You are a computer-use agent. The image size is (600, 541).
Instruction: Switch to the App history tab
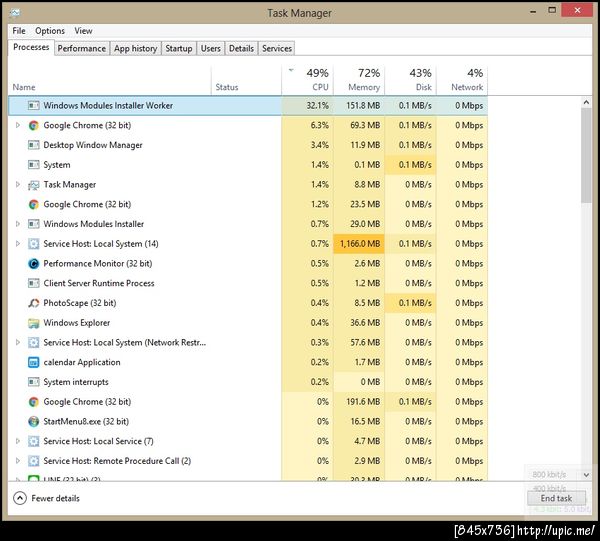tap(135, 49)
